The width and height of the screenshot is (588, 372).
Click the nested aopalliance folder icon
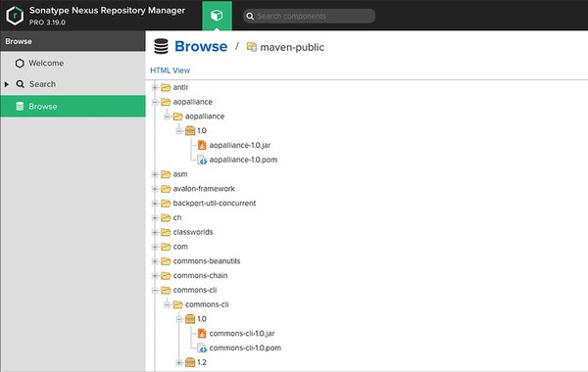(177, 116)
